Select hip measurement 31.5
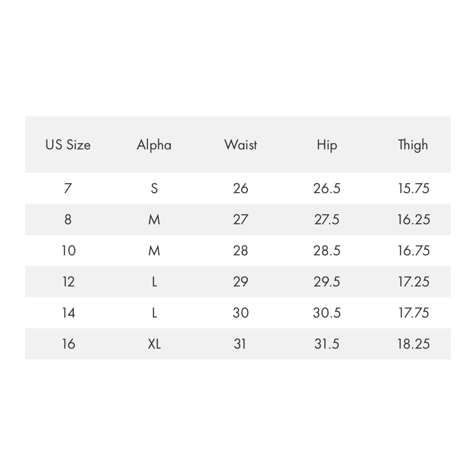The width and height of the screenshot is (476, 476). click(x=327, y=344)
